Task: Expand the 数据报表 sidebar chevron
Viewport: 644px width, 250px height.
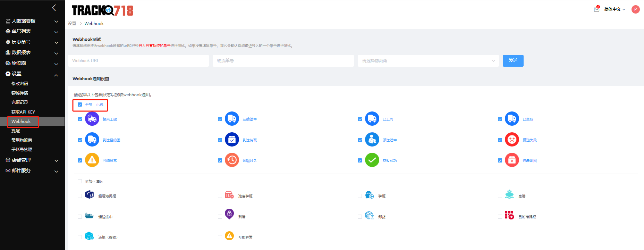Action: pos(56,53)
